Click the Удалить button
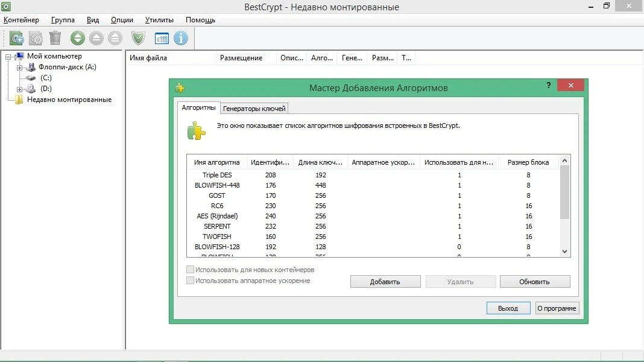The height and width of the screenshot is (362, 644). [461, 282]
